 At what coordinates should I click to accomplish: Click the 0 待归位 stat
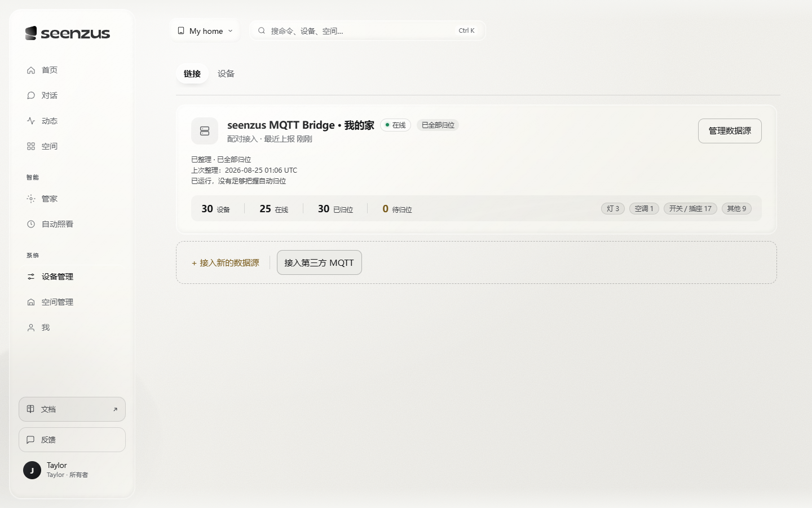tap(397, 209)
